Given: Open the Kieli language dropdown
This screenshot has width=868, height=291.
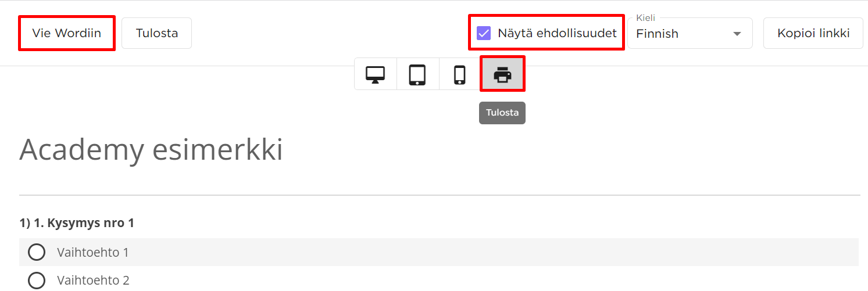Looking at the screenshot, I should 690,33.
